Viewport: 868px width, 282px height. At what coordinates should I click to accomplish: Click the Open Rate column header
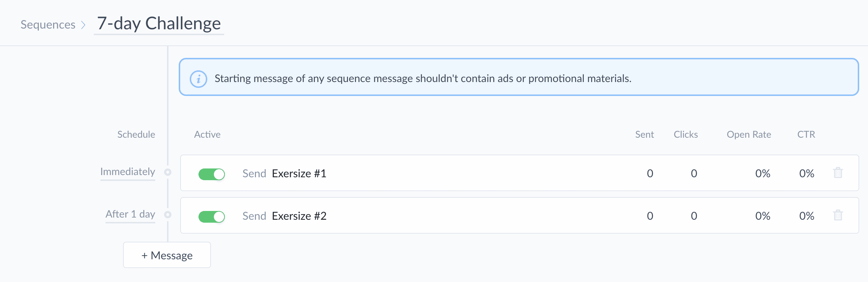coord(749,134)
